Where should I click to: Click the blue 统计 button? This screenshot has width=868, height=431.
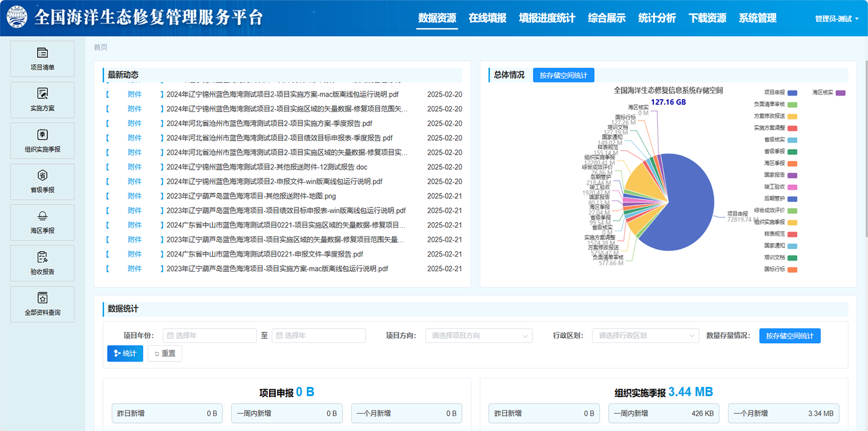coord(125,353)
